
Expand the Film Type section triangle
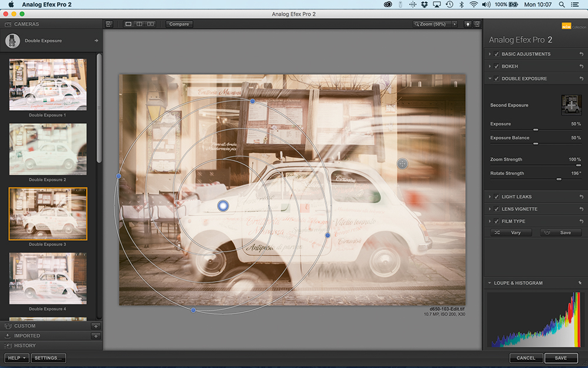pyautogui.click(x=490, y=221)
